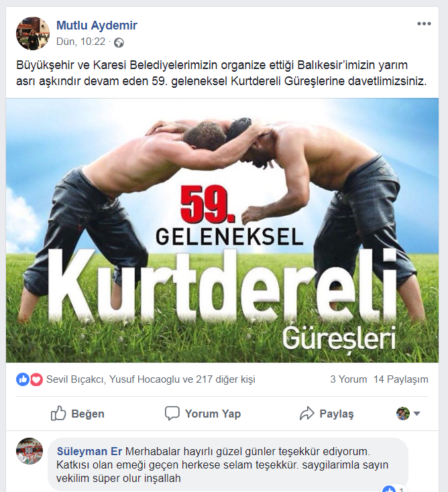Open Mutlu Aydemir's profile picture

coord(33,34)
